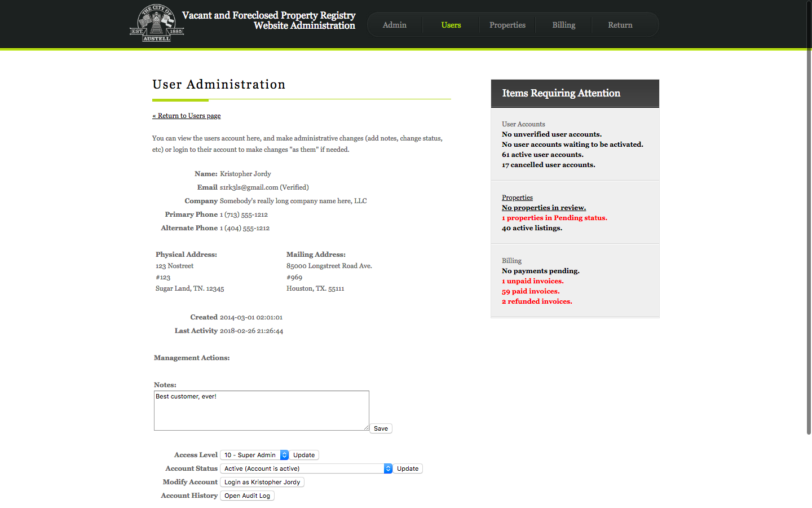Click Sugar Land, TN. 12345 text
Image resolution: width=812 pixels, height=508 pixels.
pyautogui.click(x=189, y=288)
